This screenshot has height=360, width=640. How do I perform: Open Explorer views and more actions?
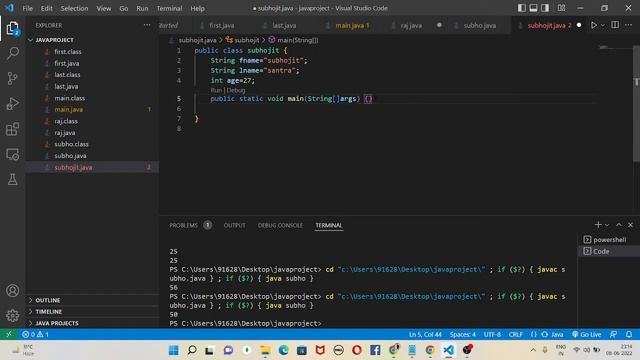pyautogui.click(x=147, y=25)
